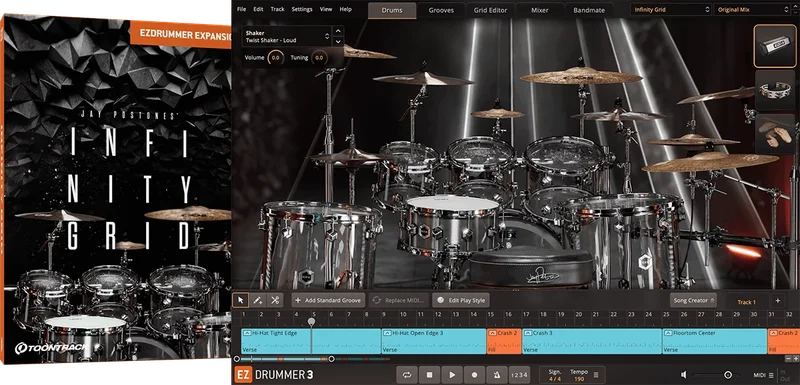Image resolution: width=800 pixels, height=385 pixels.
Task: Zoom out timeline with minus button
Action: (789, 359)
